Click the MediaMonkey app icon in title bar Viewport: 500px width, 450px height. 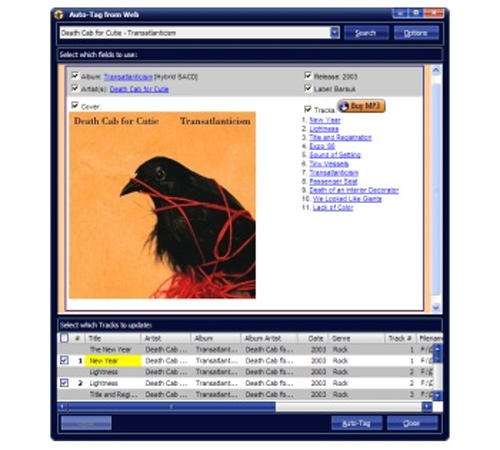pos(59,14)
